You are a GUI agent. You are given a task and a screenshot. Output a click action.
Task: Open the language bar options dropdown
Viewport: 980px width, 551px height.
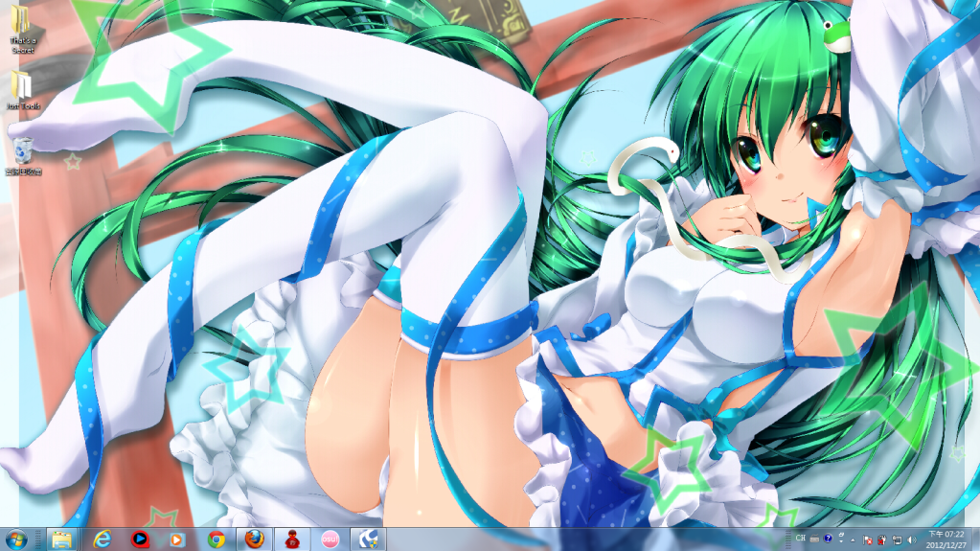point(839,542)
